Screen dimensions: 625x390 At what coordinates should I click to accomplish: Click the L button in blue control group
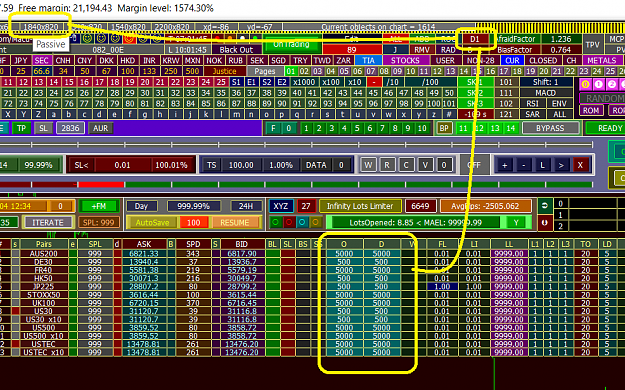click(542, 165)
